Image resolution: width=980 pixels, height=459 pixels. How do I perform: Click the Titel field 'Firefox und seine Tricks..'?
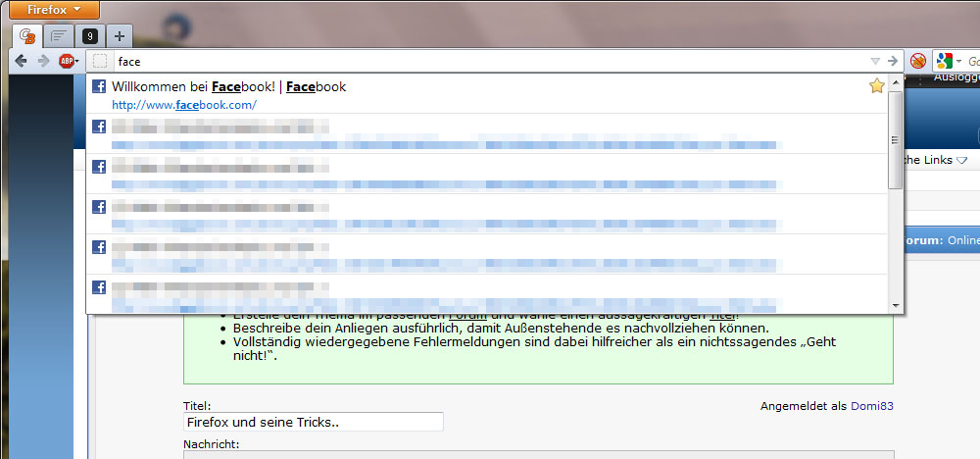click(314, 422)
